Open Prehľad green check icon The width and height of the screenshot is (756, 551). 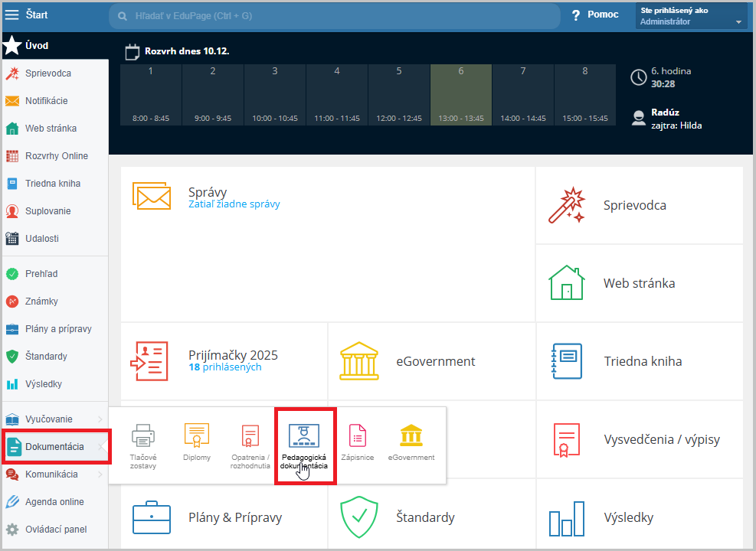coord(12,274)
